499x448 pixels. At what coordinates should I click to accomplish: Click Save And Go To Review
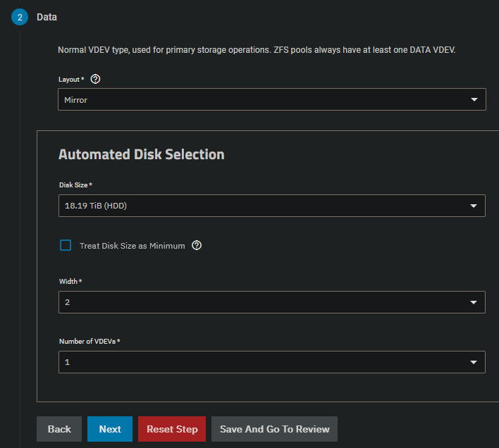274,429
